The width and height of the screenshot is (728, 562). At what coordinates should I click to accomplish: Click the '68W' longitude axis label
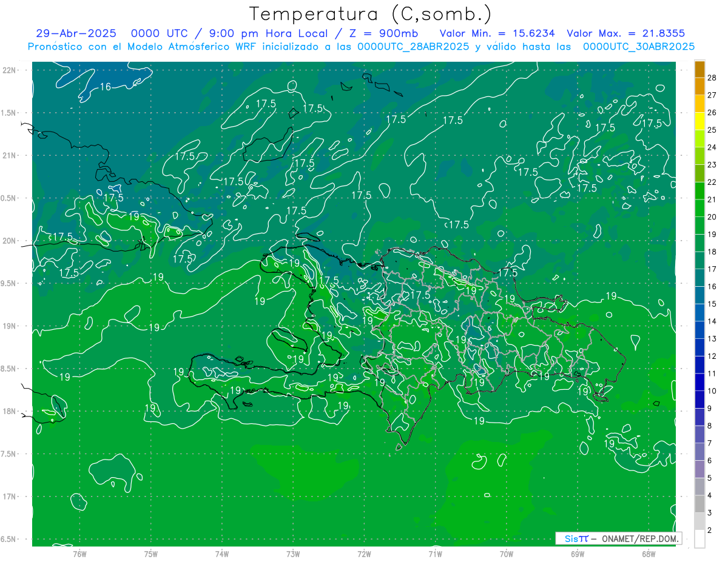pos(649,554)
